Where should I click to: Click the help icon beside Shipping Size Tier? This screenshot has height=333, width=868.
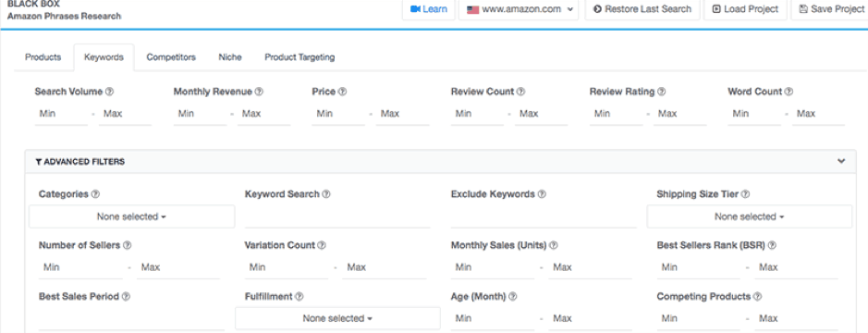click(745, 194)
